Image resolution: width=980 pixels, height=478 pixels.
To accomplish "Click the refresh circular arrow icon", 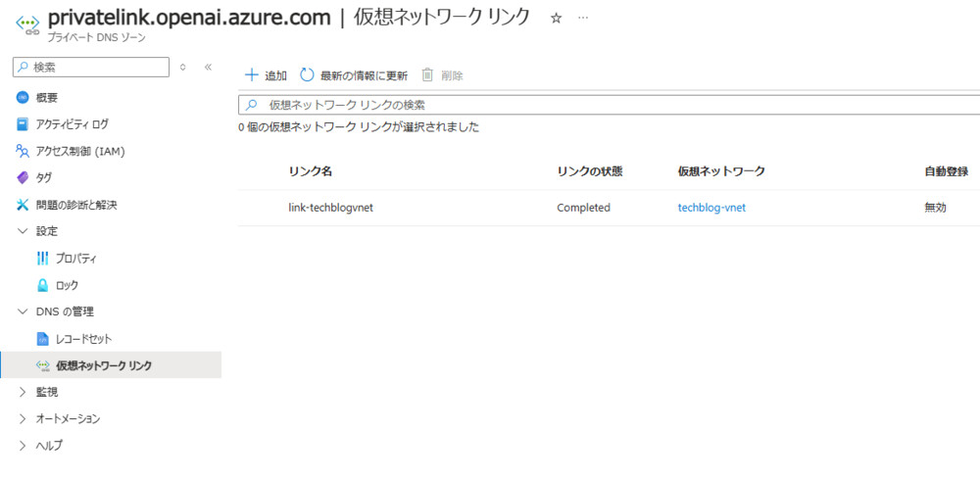I will click(x=307, y=75).
